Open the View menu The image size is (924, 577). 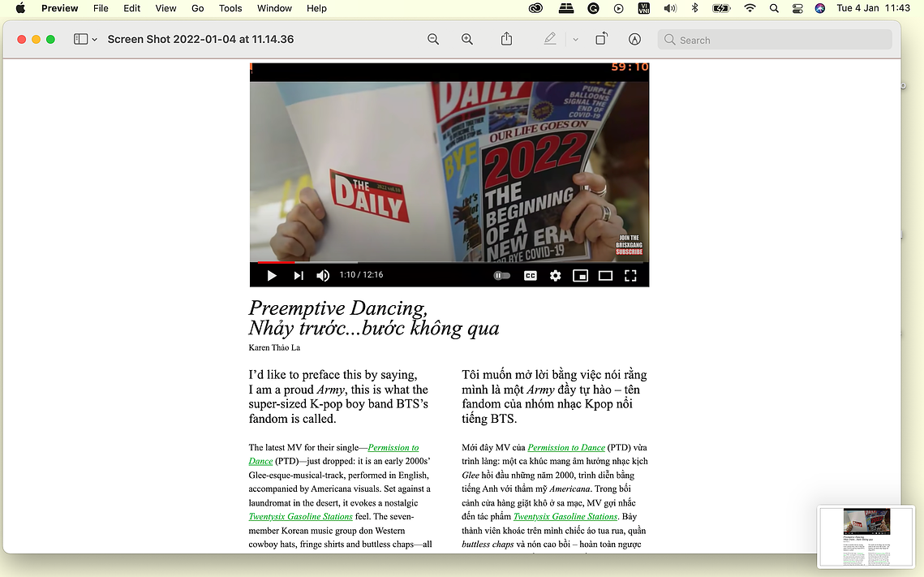click(165, 8)
